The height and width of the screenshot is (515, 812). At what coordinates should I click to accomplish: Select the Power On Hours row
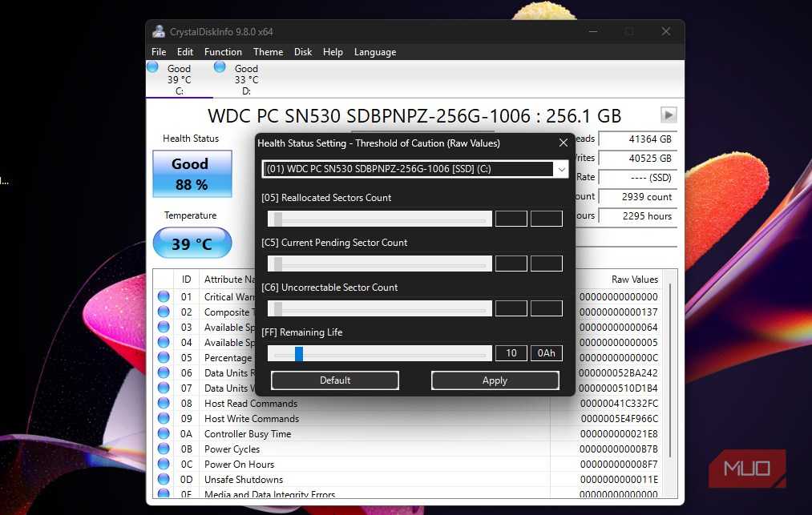click(x=408, y=465)
